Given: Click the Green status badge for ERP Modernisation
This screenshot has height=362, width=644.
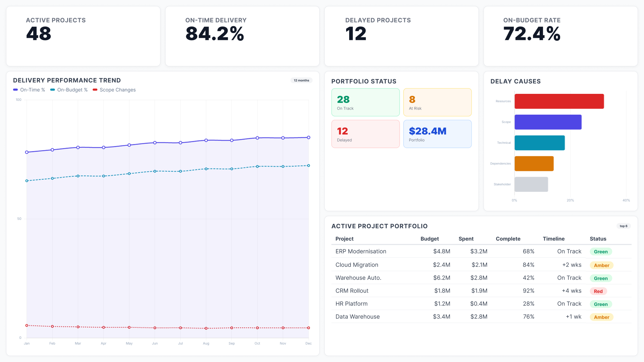Looking at the screenshot, I should tap(601, 252).
